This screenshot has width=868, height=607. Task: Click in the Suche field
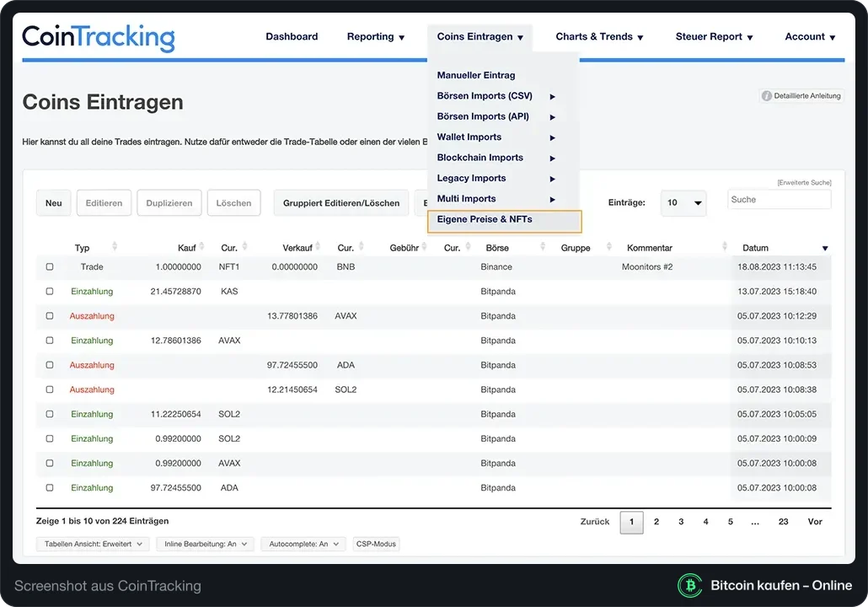[779, 199]
